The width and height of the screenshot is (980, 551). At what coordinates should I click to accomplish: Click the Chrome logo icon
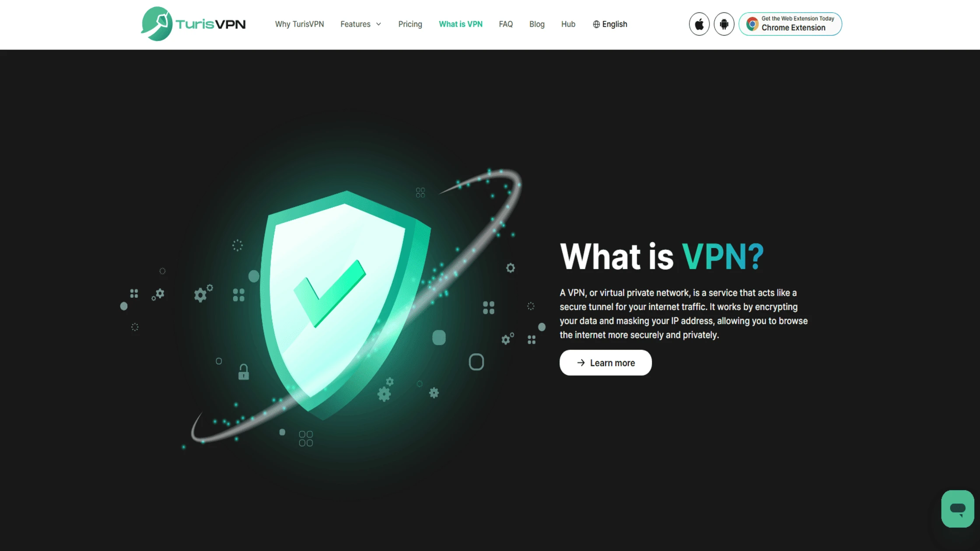click(x=752, y=24)
